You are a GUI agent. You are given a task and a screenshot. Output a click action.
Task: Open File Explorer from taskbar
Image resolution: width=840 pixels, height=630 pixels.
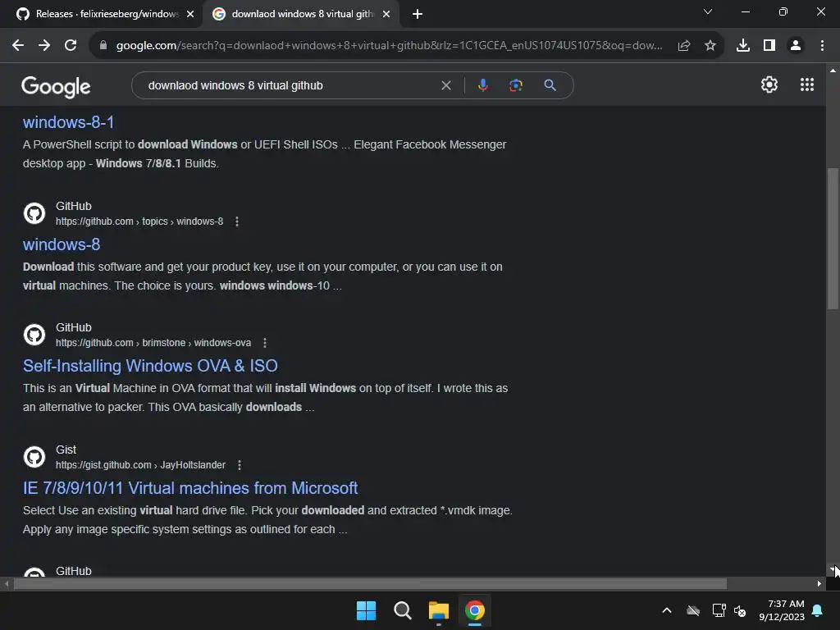pyautogui.click(x=438, y=610)
